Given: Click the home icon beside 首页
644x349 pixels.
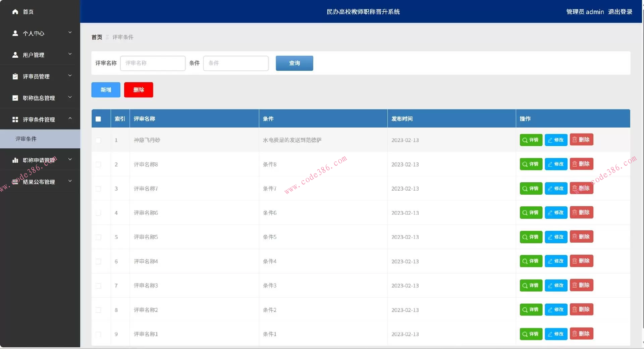Looking at the screenshot, I should (x=15, y=12).
